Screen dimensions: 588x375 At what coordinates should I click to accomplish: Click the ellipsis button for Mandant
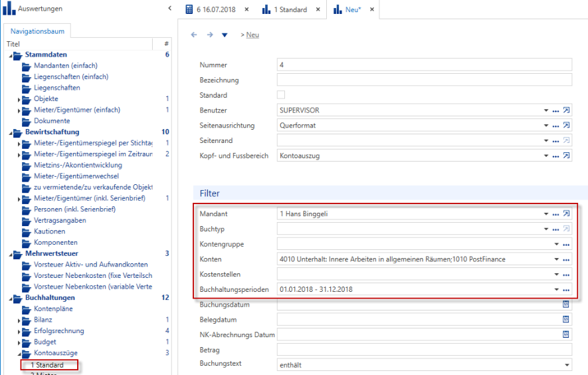[555, 215]
